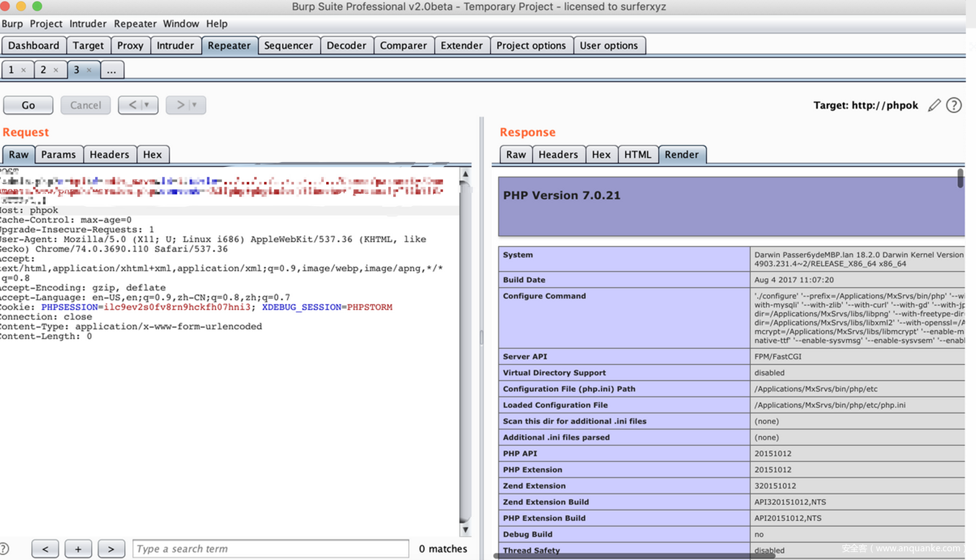The width and height of the screenshot is (976, 560).
Task: Click the Zend Extension Build row label
Action: pos(546,502)
